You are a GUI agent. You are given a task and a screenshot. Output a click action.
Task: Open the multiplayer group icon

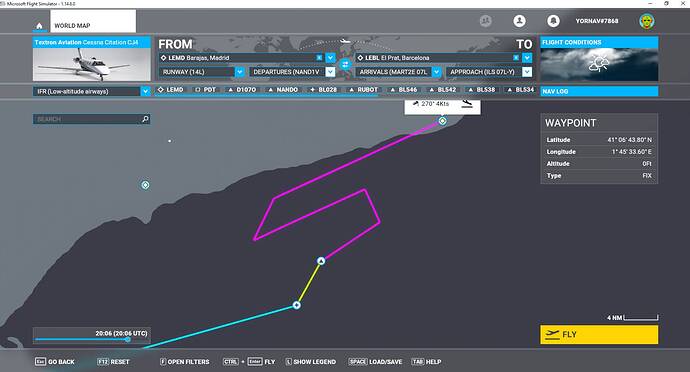[x=485, y=21]
